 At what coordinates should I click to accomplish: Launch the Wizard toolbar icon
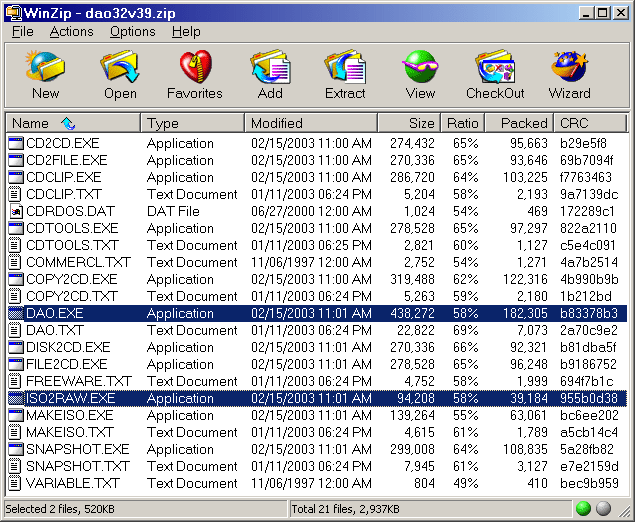coord(569,67)
